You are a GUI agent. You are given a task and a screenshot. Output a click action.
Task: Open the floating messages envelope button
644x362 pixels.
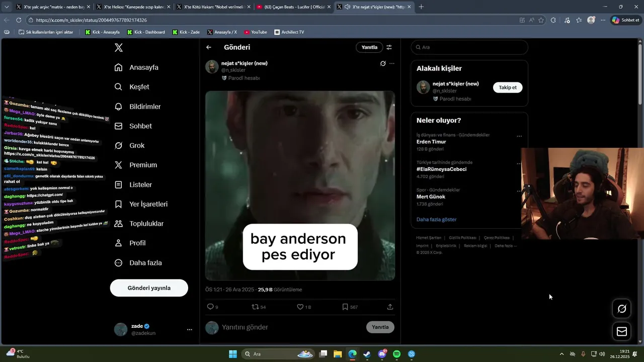(x=622, y=331)
